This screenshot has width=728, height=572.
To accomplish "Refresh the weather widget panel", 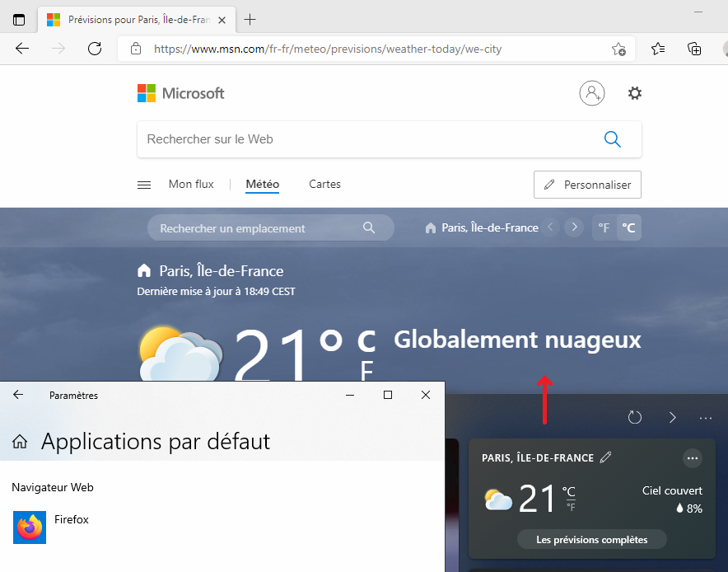I will pyautogui.click(x=635, y=417).
